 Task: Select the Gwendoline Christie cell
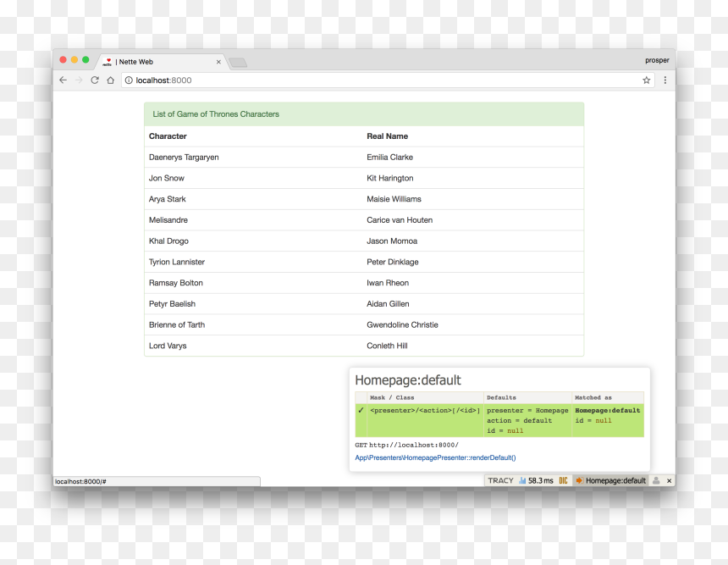point(472,324)
